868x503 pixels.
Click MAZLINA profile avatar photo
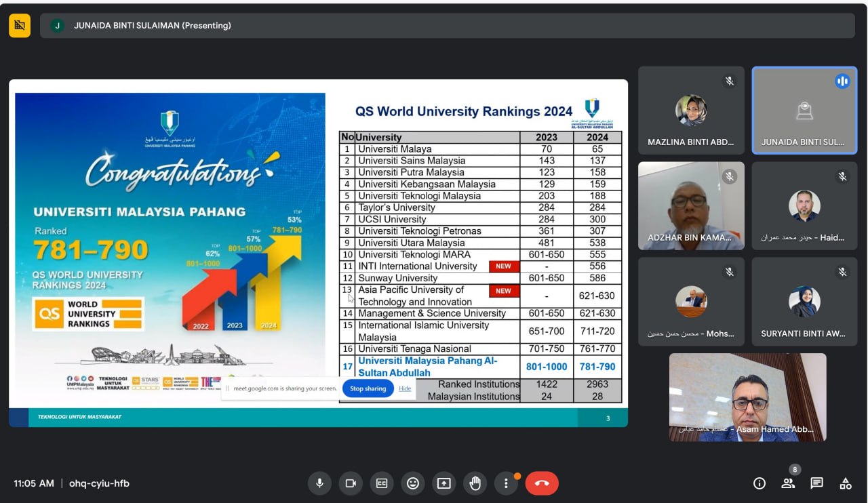click(x=691, y=110)
